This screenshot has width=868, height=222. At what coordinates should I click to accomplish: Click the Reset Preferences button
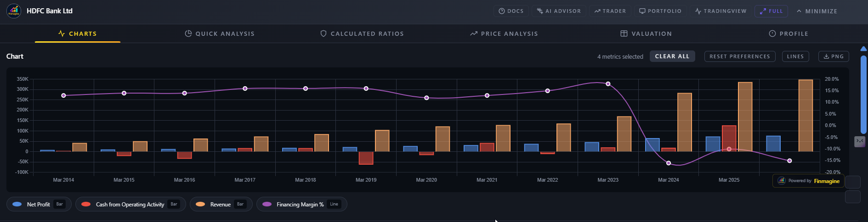click(740, 56)
